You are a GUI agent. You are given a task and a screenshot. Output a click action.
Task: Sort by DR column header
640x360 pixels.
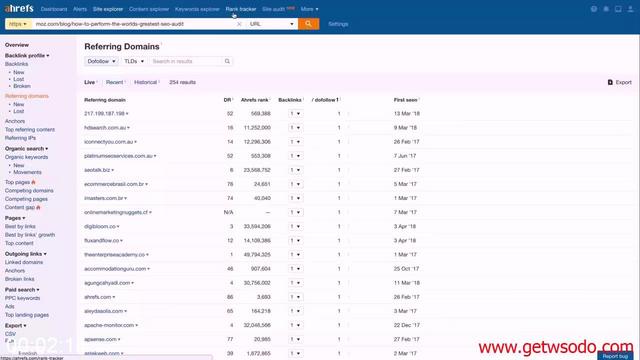(228, 100)
